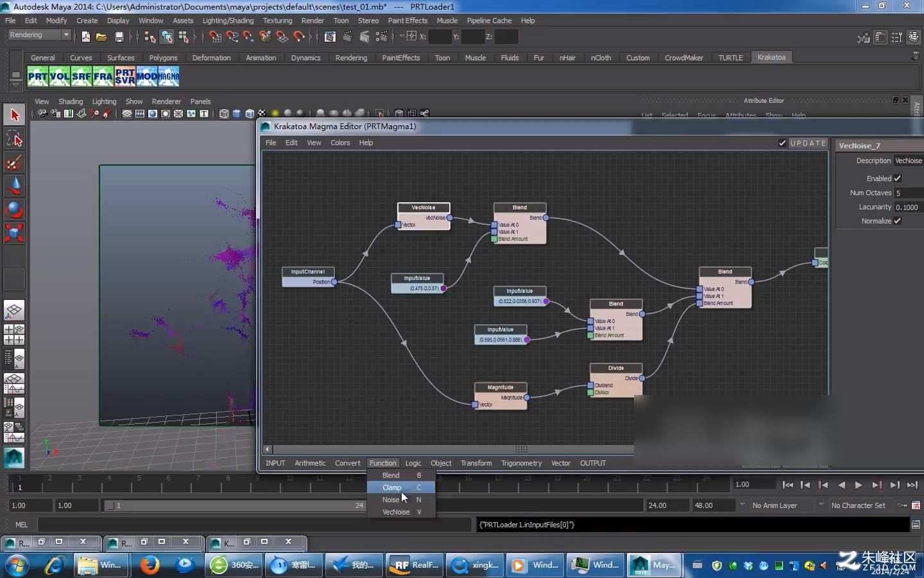924x578 pixels.
Task: Open the Colors menu in Magma Editor
Action: (x=340, y=143)
